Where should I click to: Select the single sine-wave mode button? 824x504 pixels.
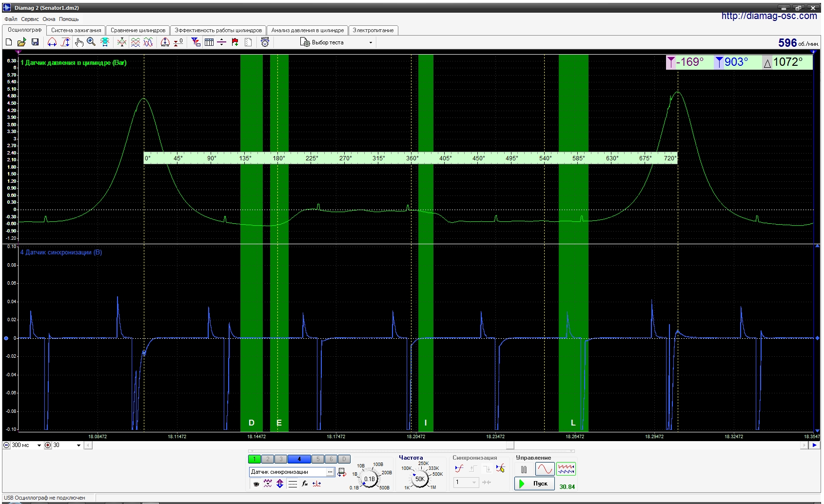[545, 469]
